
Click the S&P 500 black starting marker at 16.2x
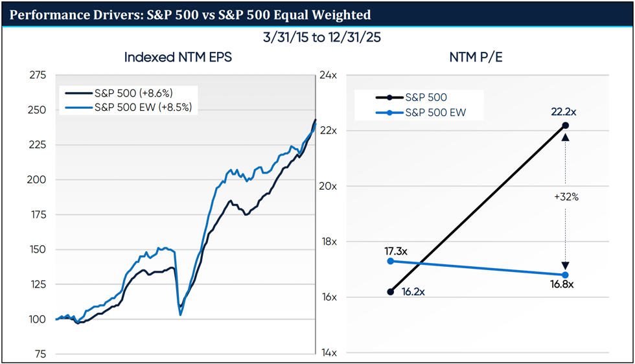(x=390, y=292)
